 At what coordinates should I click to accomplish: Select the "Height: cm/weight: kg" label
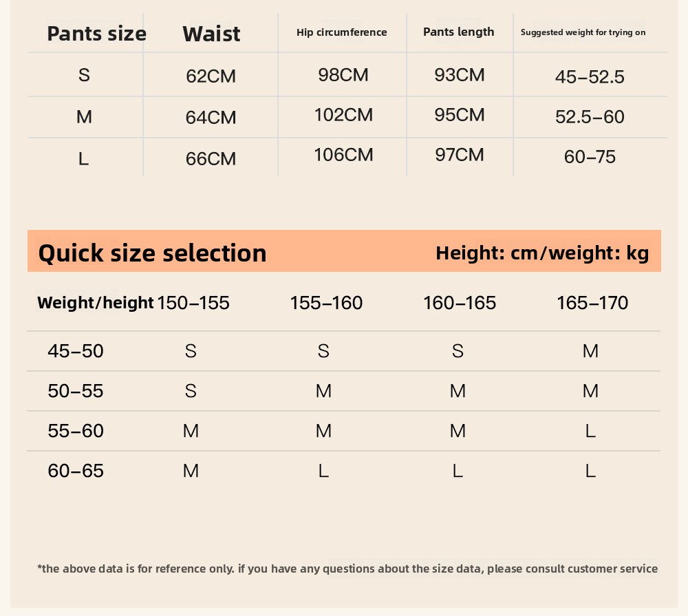click(x=542, y=253)
